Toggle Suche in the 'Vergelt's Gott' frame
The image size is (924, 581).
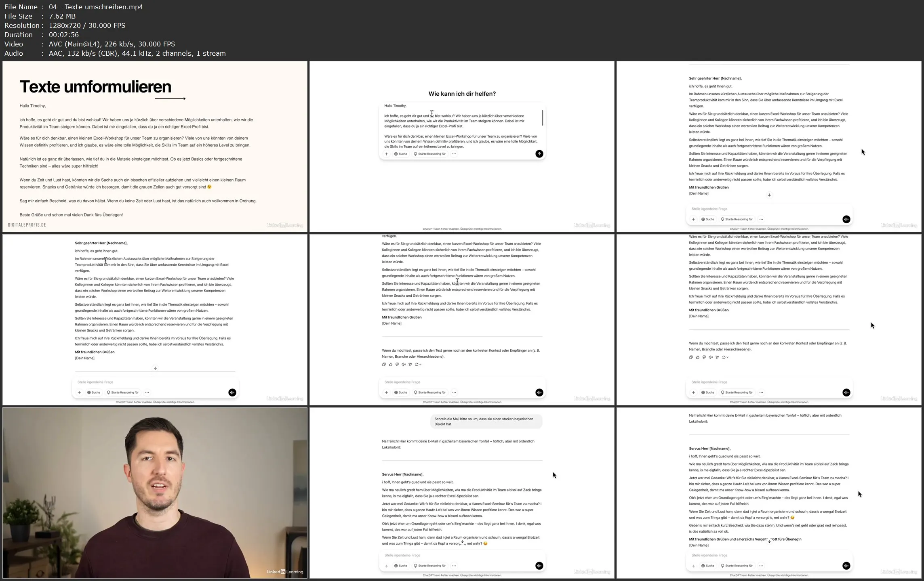coord(708,566)
